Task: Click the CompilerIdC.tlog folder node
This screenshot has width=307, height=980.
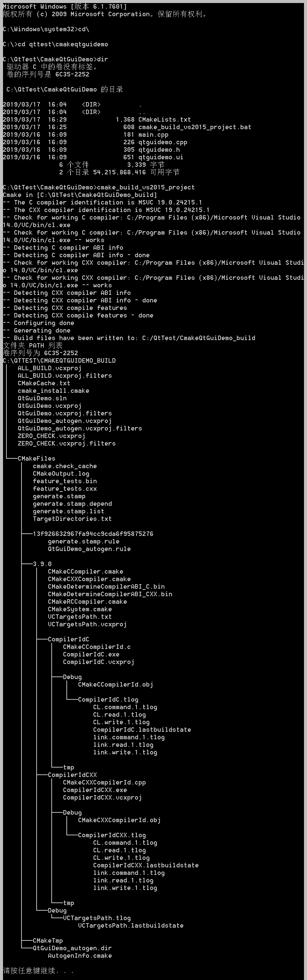Action: click(108, 699)
